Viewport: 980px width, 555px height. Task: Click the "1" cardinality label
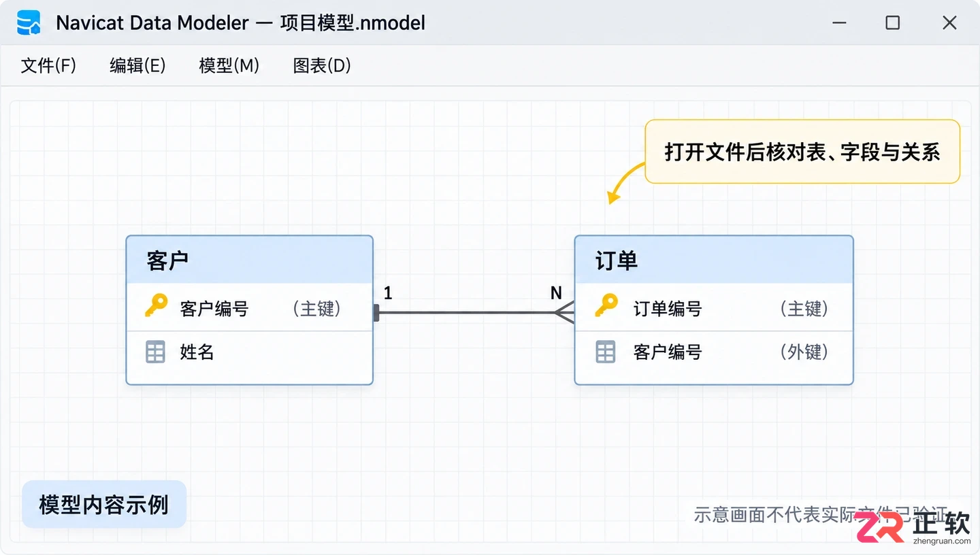click(388, 293)
